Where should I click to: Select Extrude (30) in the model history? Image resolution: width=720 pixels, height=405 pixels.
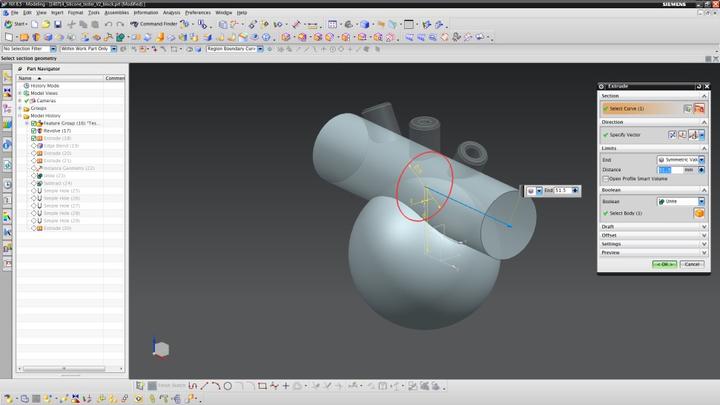point(57,228)
